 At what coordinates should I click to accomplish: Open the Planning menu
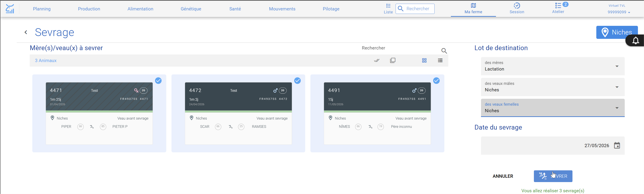(x=42, y=9)
